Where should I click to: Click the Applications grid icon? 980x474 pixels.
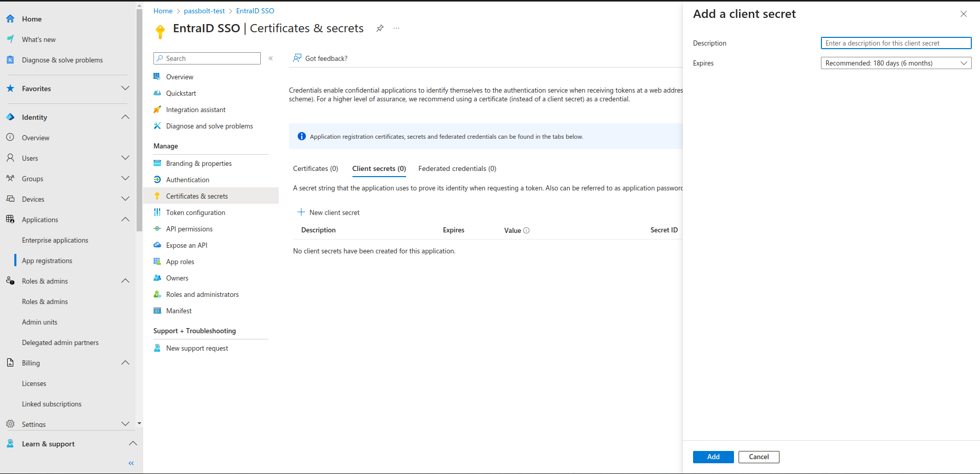[x=10, y=220]
